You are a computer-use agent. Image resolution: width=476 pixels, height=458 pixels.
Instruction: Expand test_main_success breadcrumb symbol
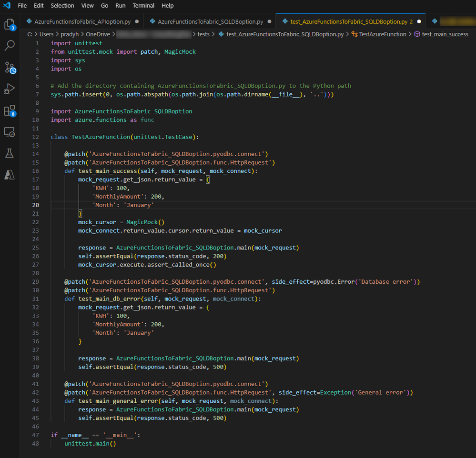[441, 34]
